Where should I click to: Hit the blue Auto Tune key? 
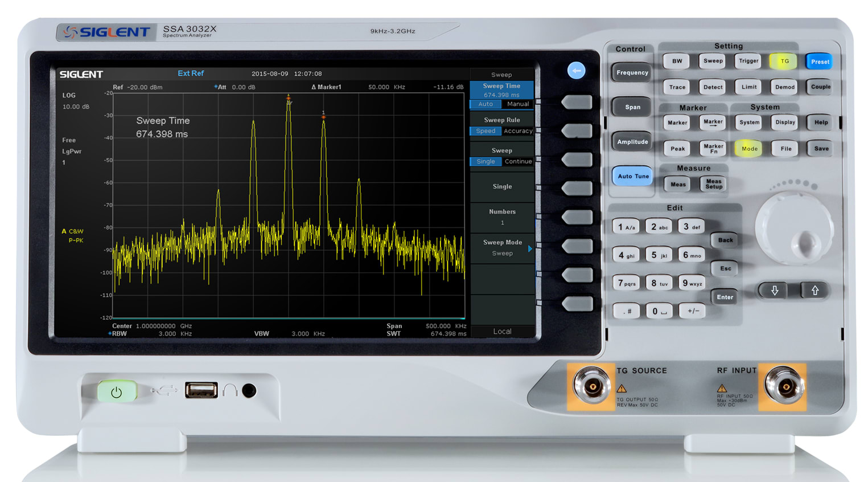[x=633, y=177]
